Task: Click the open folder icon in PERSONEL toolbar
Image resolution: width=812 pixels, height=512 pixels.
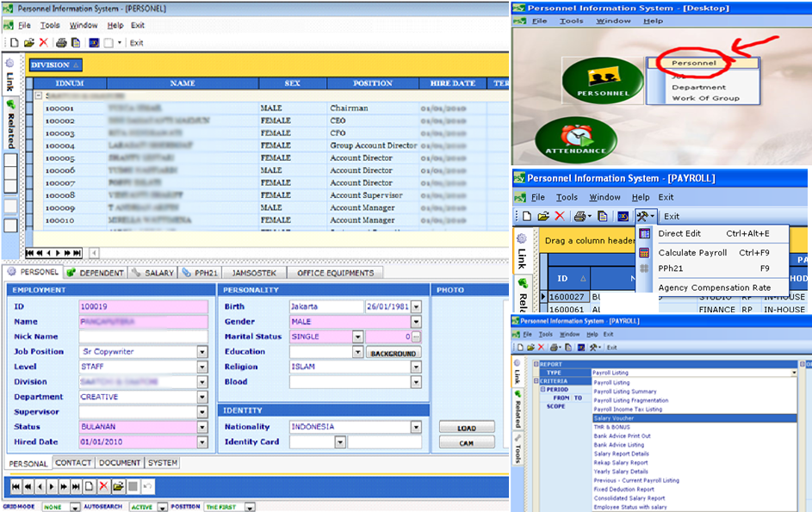Action: pyautogui.click(x=28, y=42)
